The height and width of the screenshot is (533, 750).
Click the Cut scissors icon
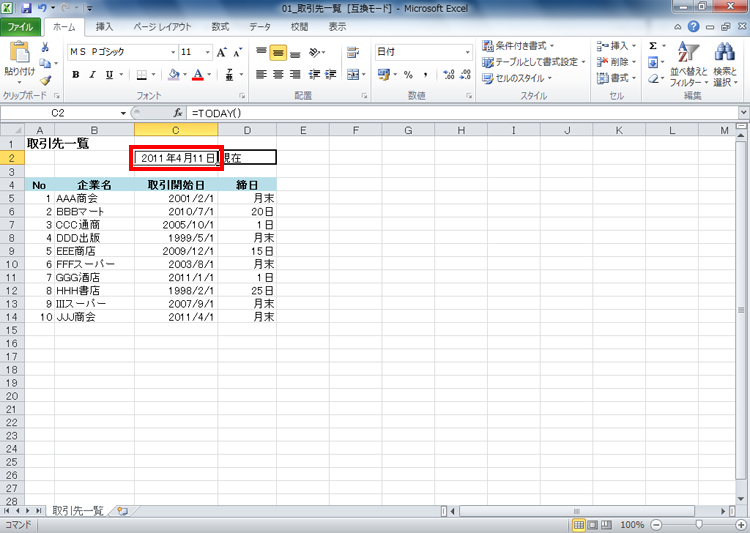[x=45, y=47]
